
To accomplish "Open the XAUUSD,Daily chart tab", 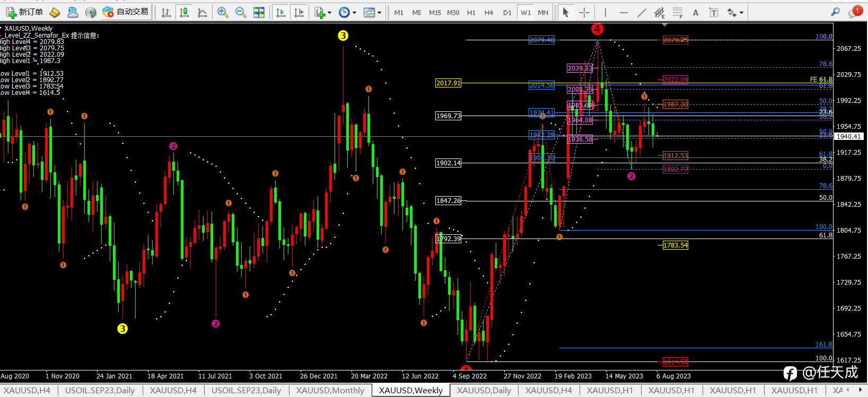I will point(484,391).
